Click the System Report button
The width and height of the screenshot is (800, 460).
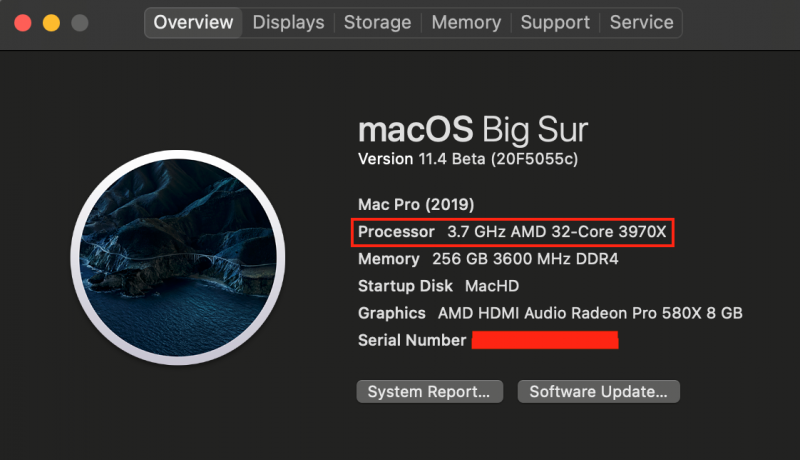tap(428, 391)
